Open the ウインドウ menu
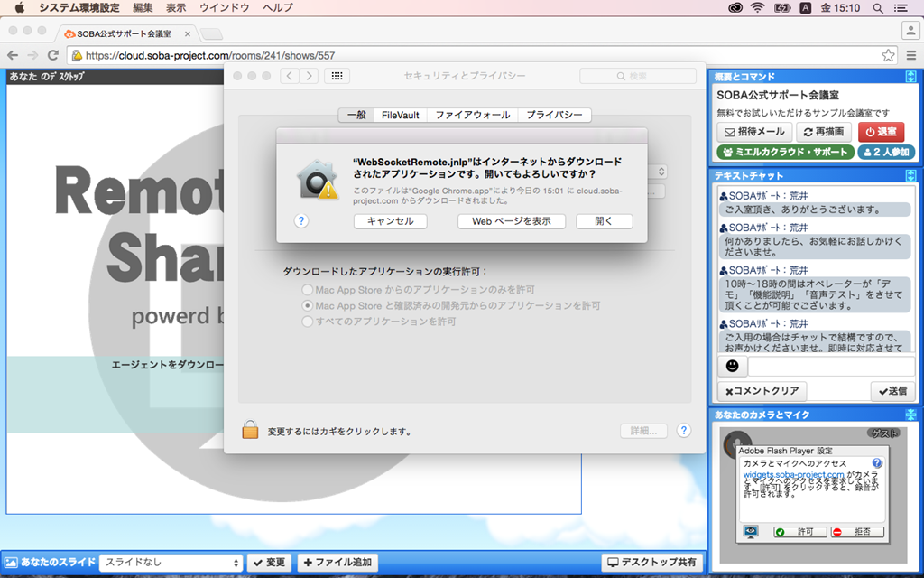This screenshot has height=578, width=924. [x=225, y=7]
